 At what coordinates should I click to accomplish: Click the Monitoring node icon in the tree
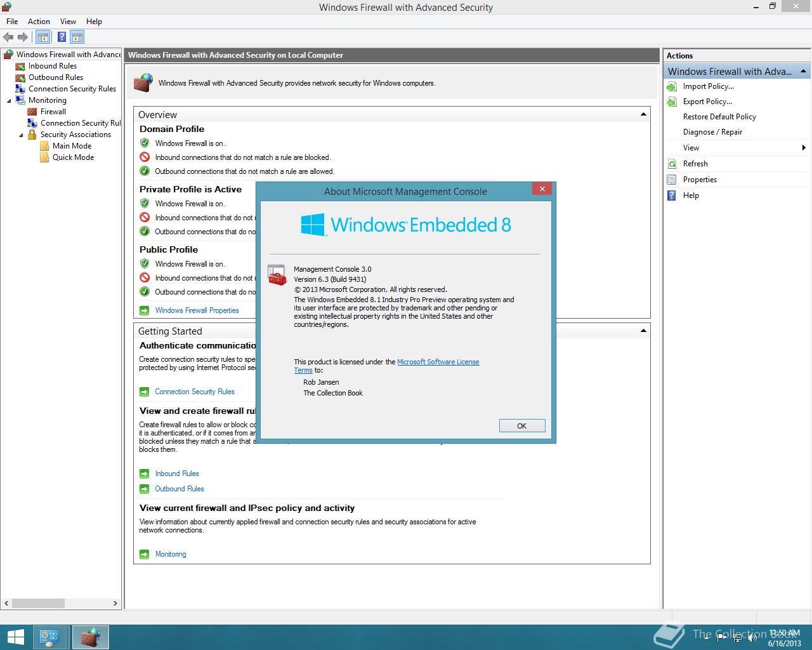click(20, 100)
